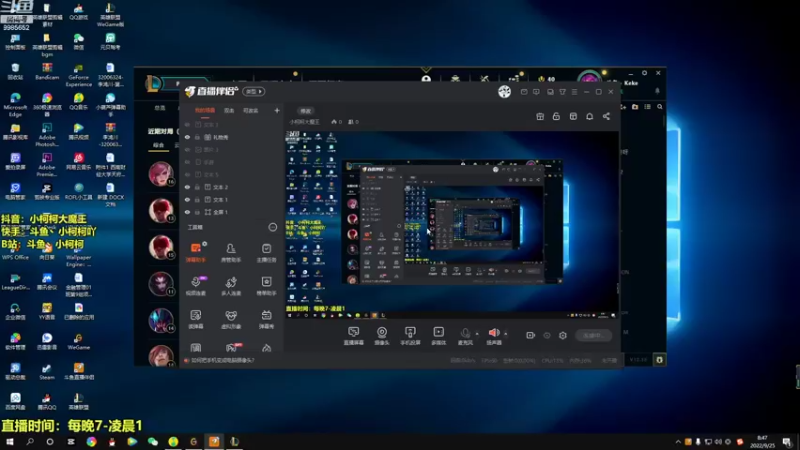Add Multimedia source in bottom bar
Screen dimensions: 800x450
(438, 336)
